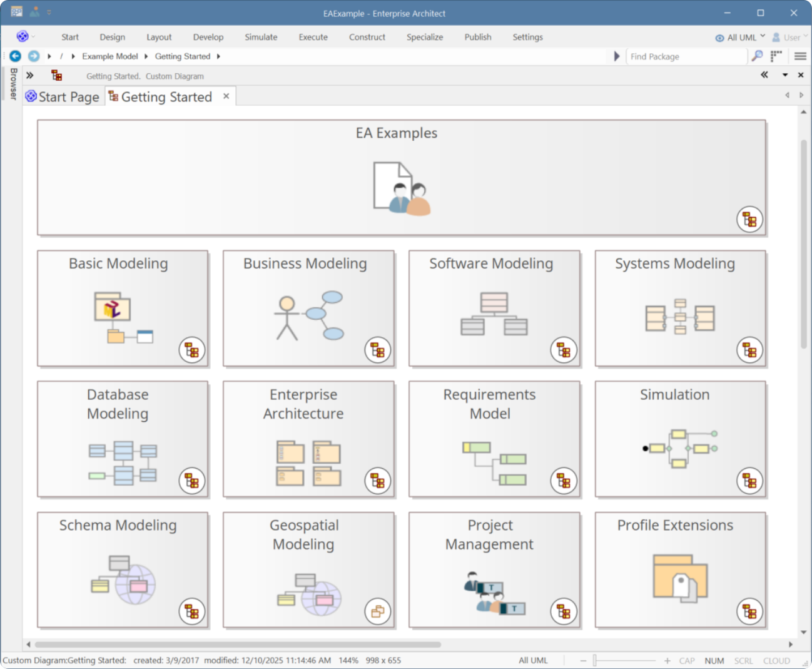Open Database Modeling diagram link icon

pyautogui.click(x=192, y=481)
